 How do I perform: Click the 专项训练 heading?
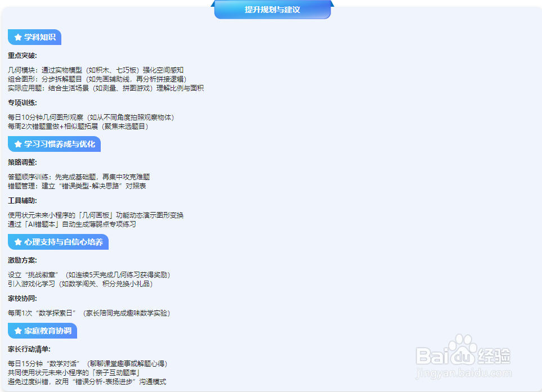pyautogui.click(x=23, y=102)
